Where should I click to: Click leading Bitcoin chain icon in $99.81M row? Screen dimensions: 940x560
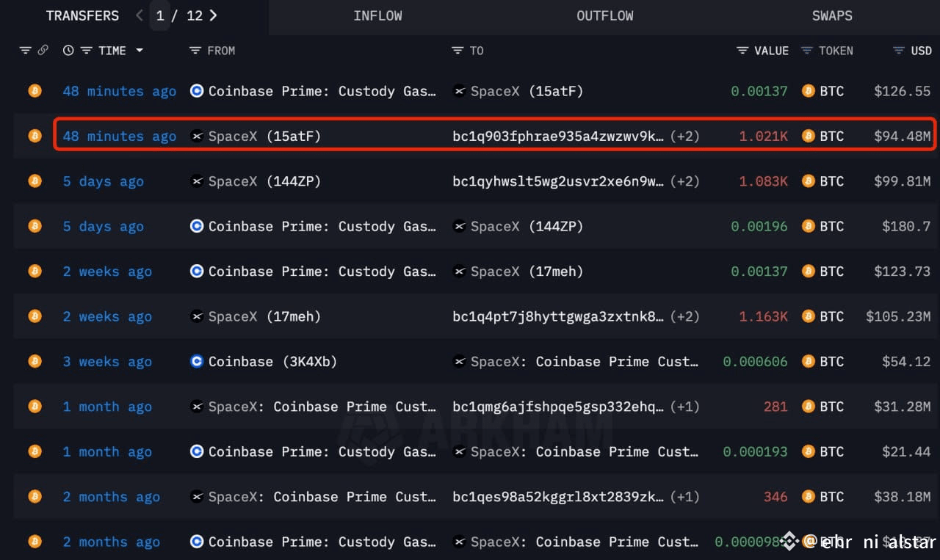pos(35,181)
